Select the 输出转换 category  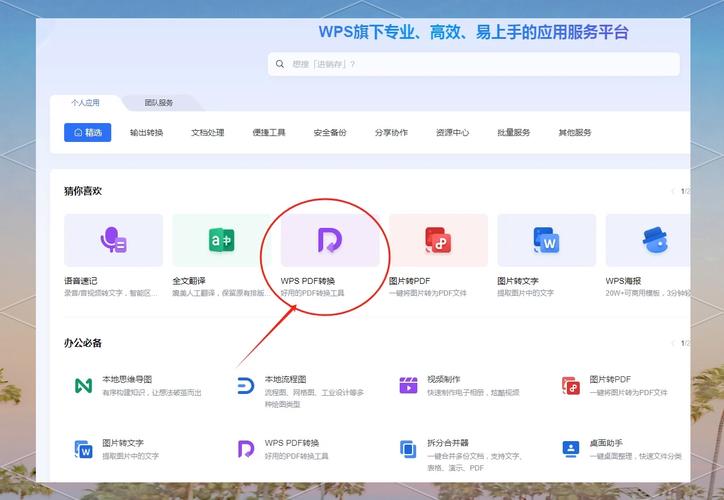[146, 133]
